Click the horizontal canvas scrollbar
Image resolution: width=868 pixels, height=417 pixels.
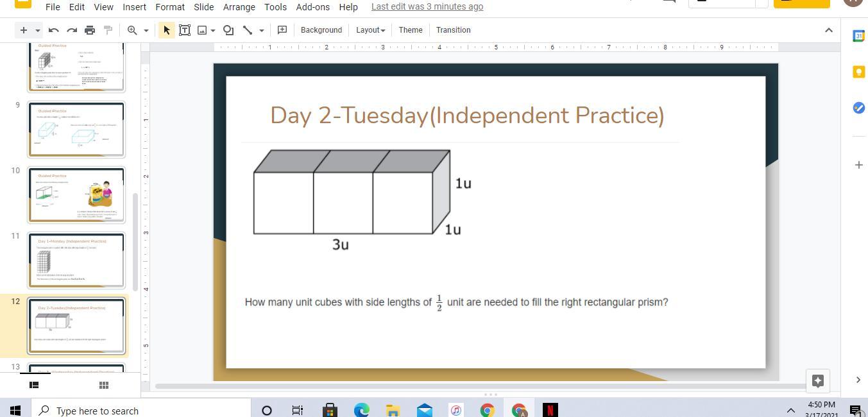[480, 386]
